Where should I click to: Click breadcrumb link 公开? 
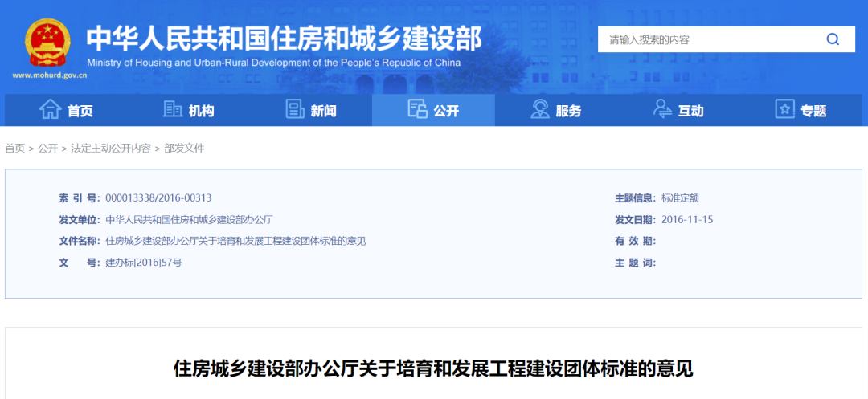click(x=47, y=148)
